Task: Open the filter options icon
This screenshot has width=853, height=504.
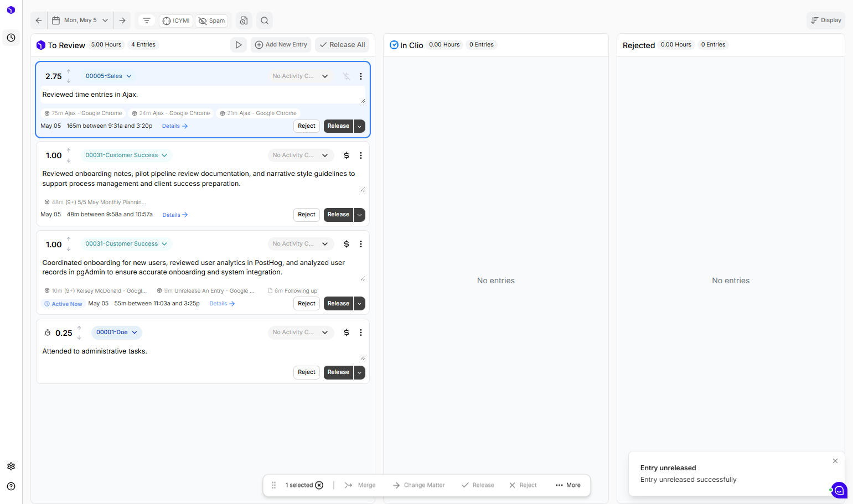Action: pyautogui.click(x=147, y=20)
